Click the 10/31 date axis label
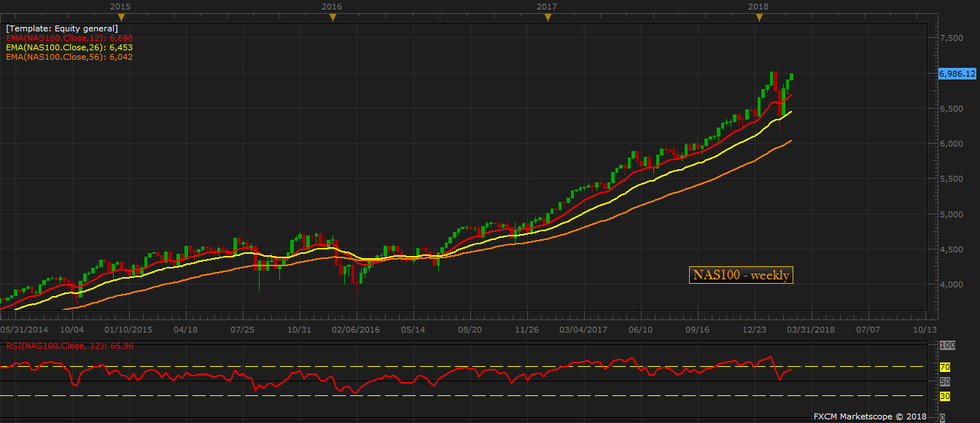980x423 pixels. (x=300, y=330)
